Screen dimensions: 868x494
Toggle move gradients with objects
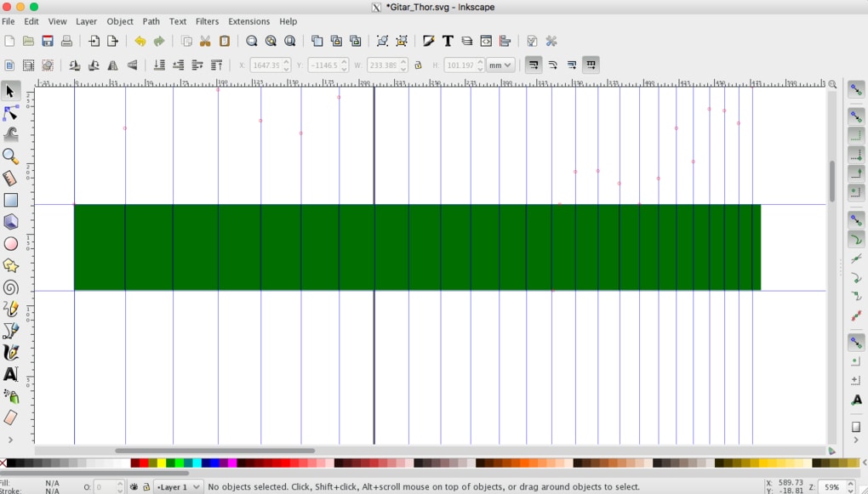pyautogui.click(x=572, y=65)
